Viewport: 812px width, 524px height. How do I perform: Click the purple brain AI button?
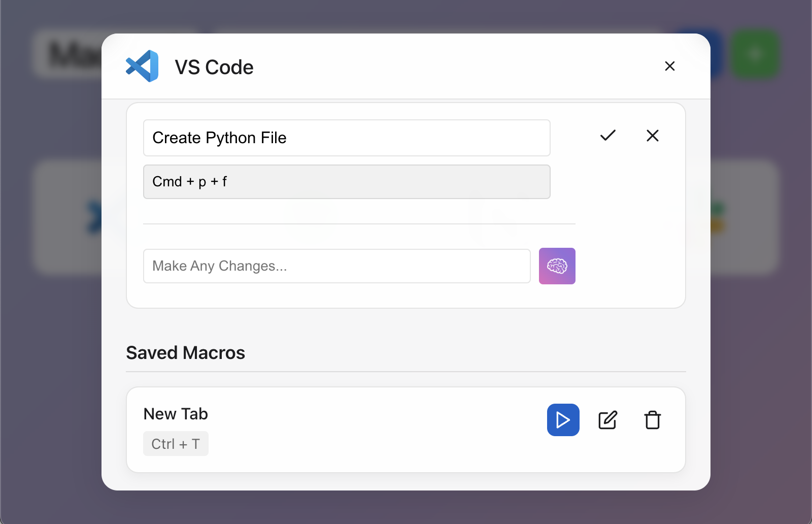click(x=557, y=266)
